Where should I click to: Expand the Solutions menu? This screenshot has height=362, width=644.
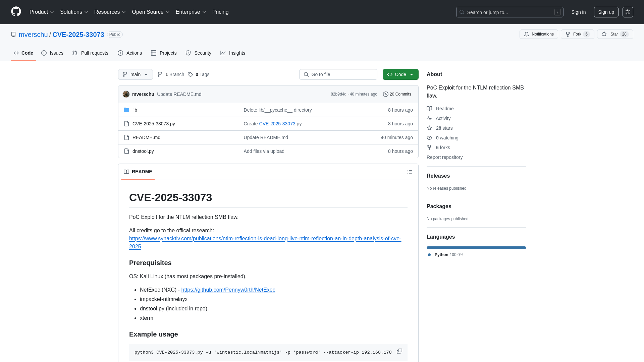[74, 12]
